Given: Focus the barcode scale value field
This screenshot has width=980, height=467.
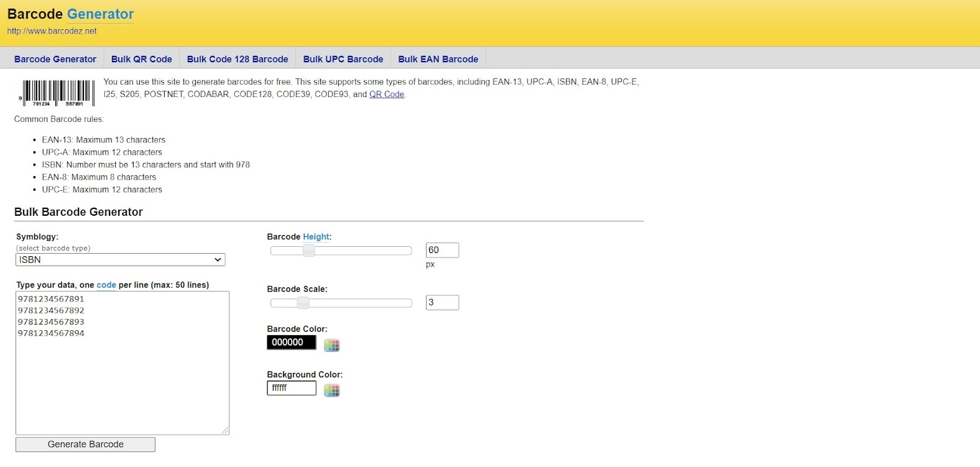Looking at the screenshot, I should click(x=442, y=302).
